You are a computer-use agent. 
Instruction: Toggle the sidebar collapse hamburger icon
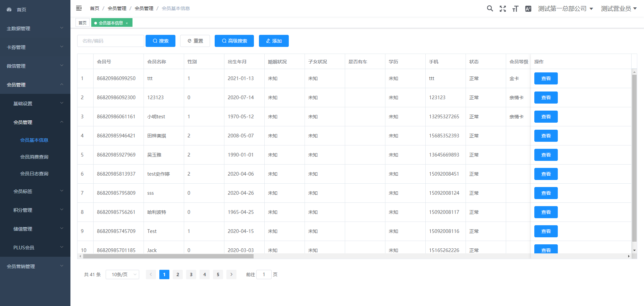(79, 8)
